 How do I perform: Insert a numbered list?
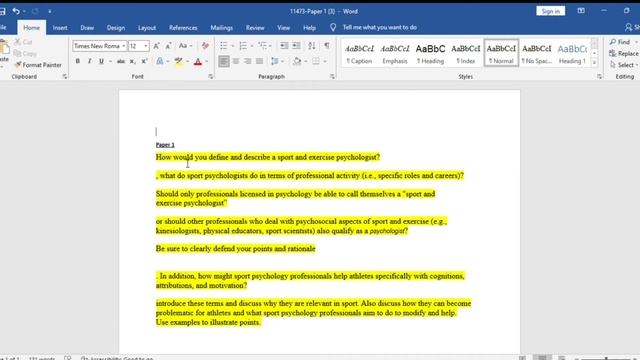click(x=243, y=46)
